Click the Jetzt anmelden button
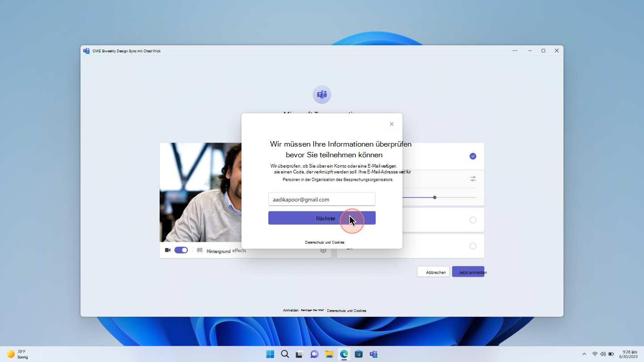Viewport: 644px width, 362px height. click(468, 272)
